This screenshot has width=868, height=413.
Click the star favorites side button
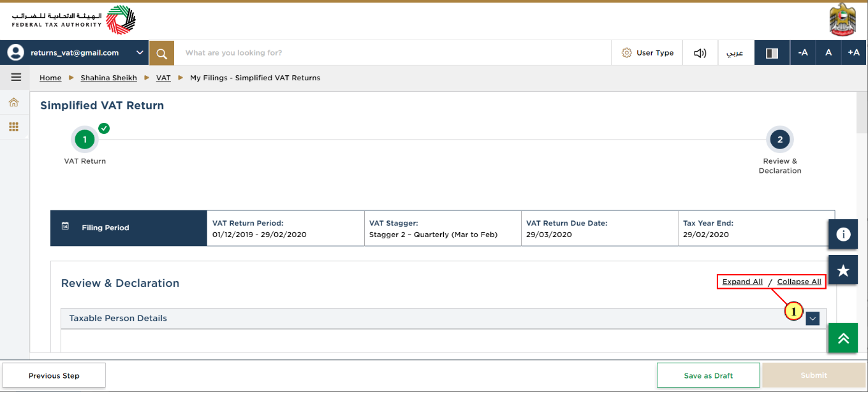pos(842,270)
